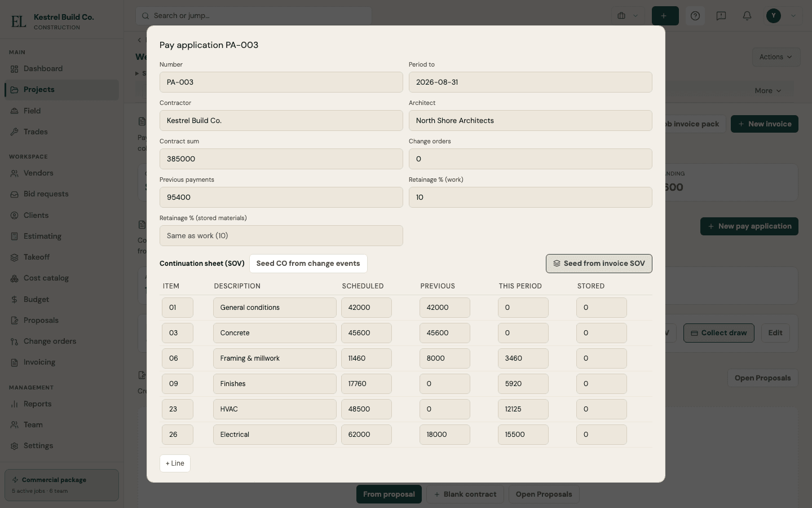Image resolution: width=812 pixels, height=508 pixels.
Task: Open Trades via its wrench icon
Action: pos(14,132)
